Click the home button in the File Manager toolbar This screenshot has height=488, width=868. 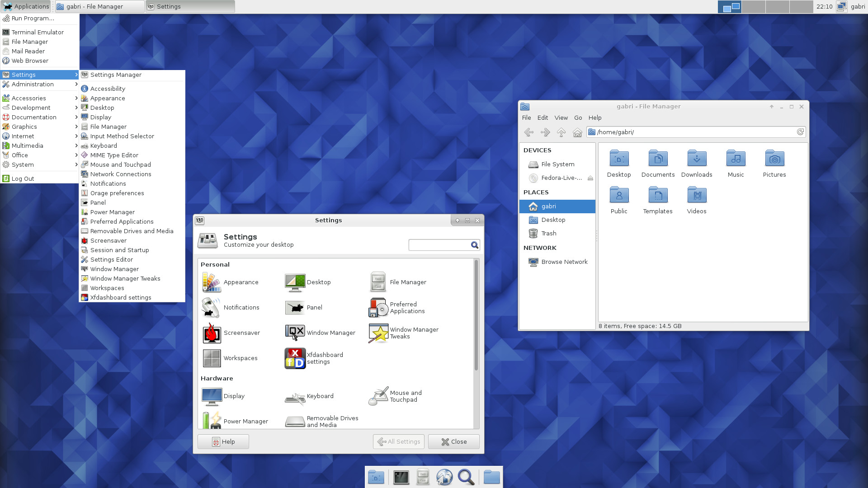[577, 132]
